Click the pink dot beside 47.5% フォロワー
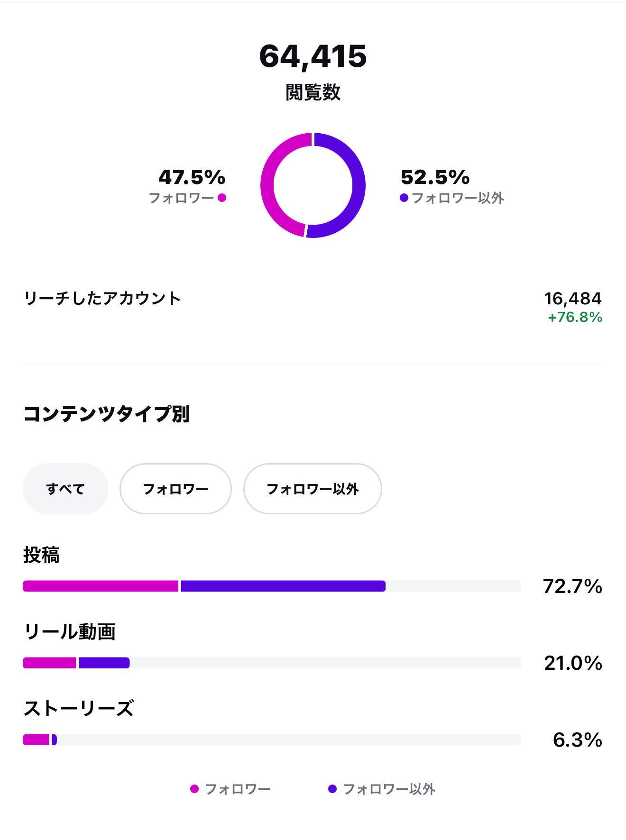The width and height of the screenshot is (626, 840). (x=222, y=198)
